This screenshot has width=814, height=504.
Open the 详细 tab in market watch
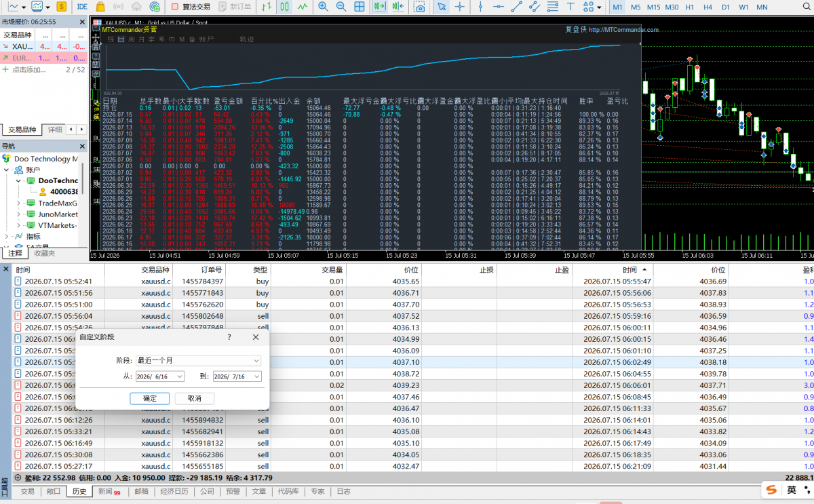[55, 130]
